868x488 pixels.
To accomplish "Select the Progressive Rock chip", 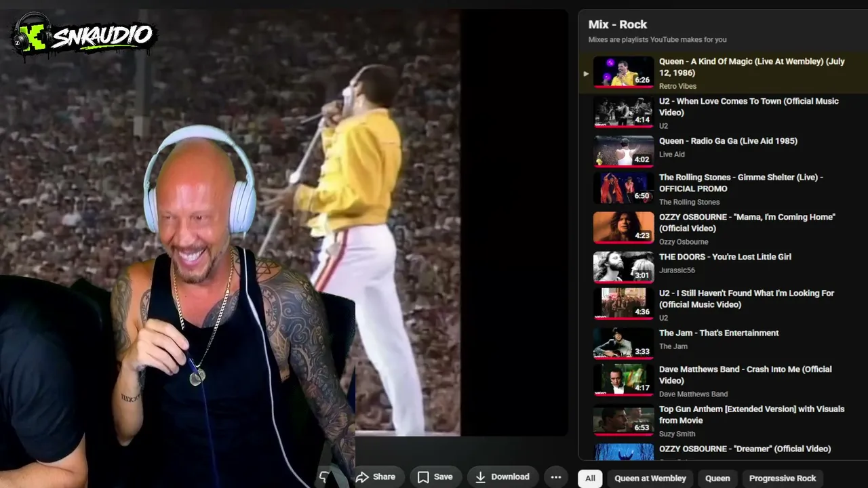I will coord(783,479).
